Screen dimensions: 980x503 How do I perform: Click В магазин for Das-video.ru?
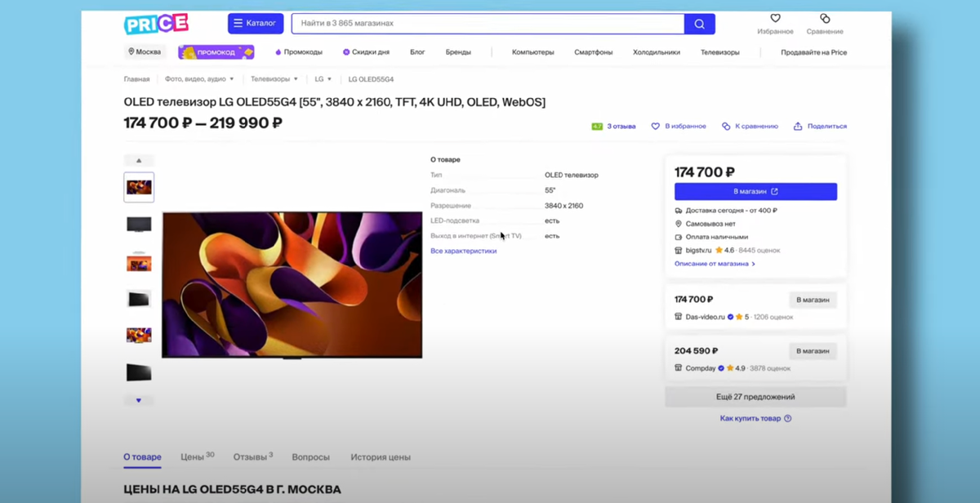[x=813, y=300]
